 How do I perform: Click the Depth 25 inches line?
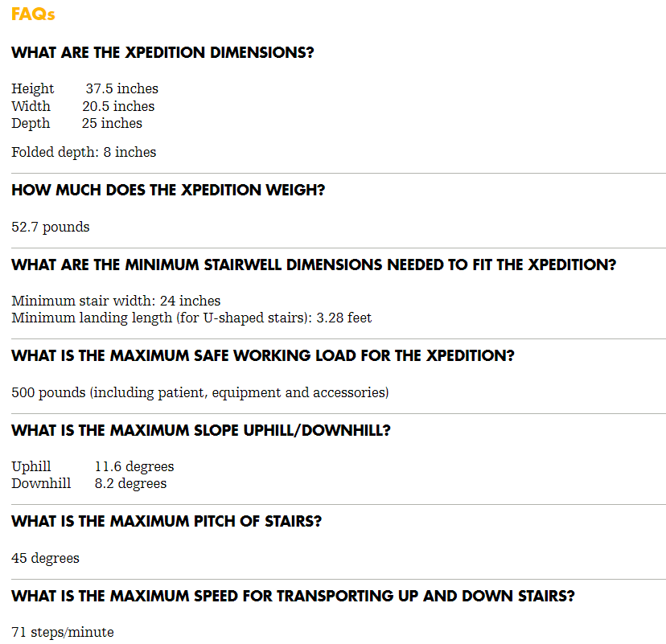(76, 124)
